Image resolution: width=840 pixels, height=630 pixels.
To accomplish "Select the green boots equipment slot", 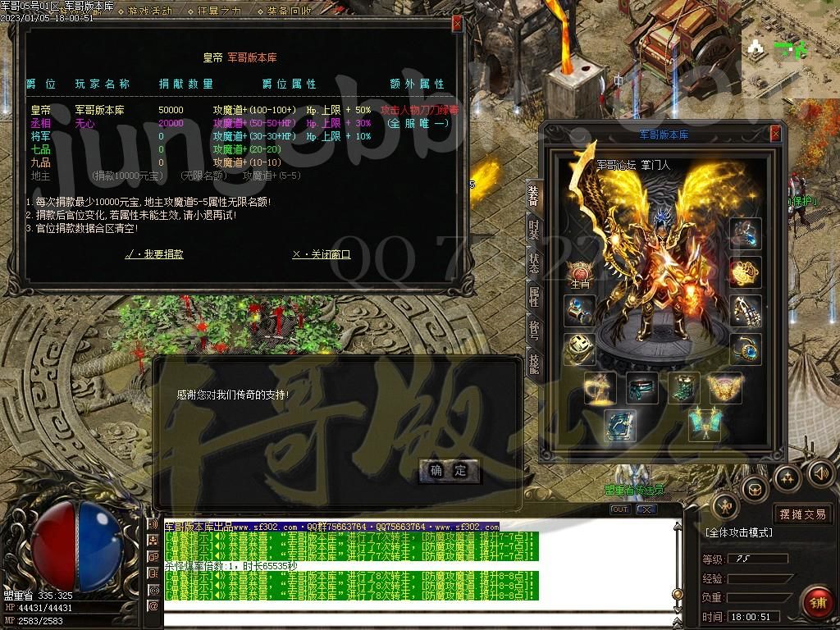I will click(683, 387).
